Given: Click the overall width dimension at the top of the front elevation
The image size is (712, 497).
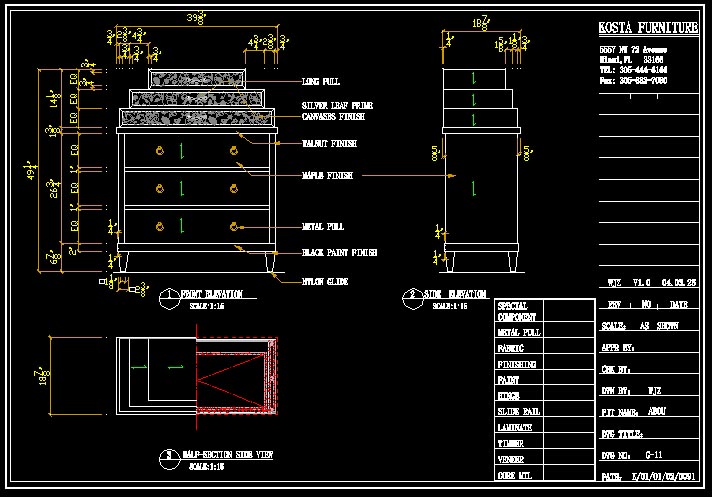Looking at the screenshot, I should click(x=196, y=18).
